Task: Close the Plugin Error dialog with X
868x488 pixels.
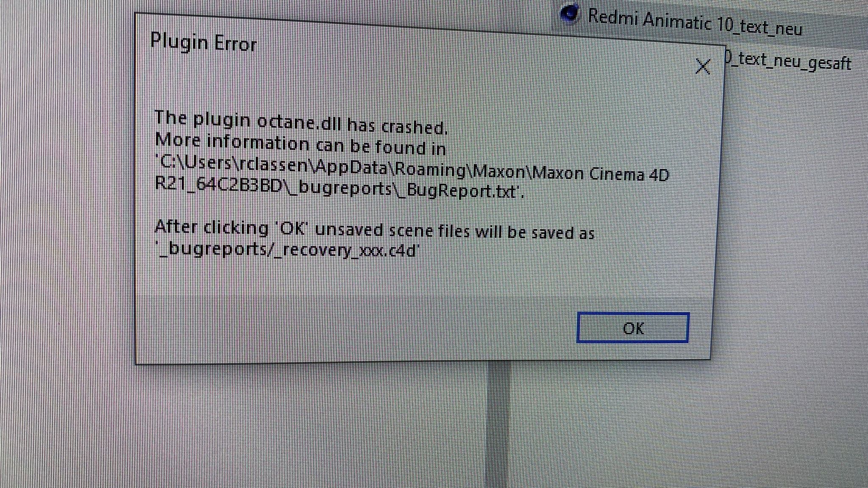Action: [703, 67]
